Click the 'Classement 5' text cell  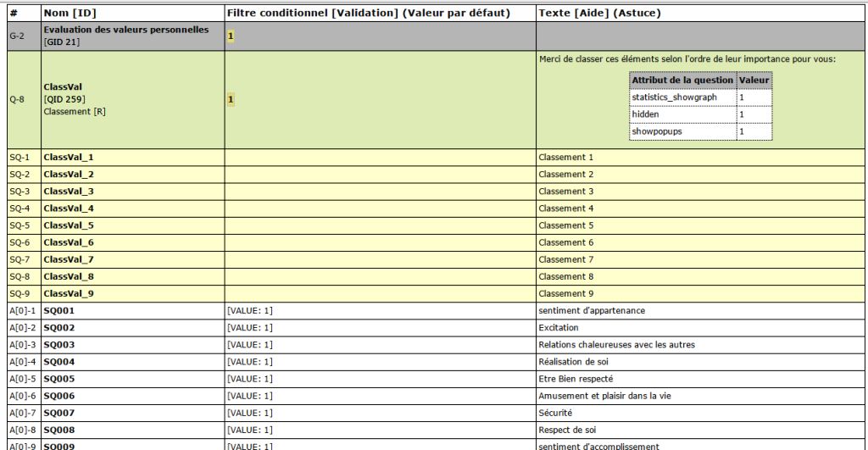click(566, 225)
